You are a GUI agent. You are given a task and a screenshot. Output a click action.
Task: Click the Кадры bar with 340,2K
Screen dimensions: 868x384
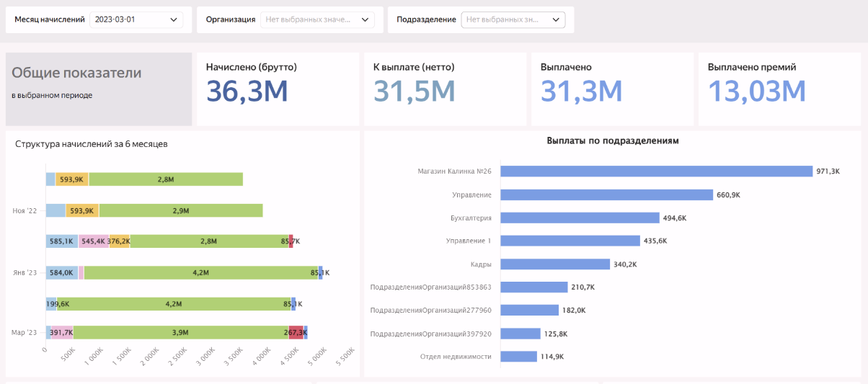point(555,264)
